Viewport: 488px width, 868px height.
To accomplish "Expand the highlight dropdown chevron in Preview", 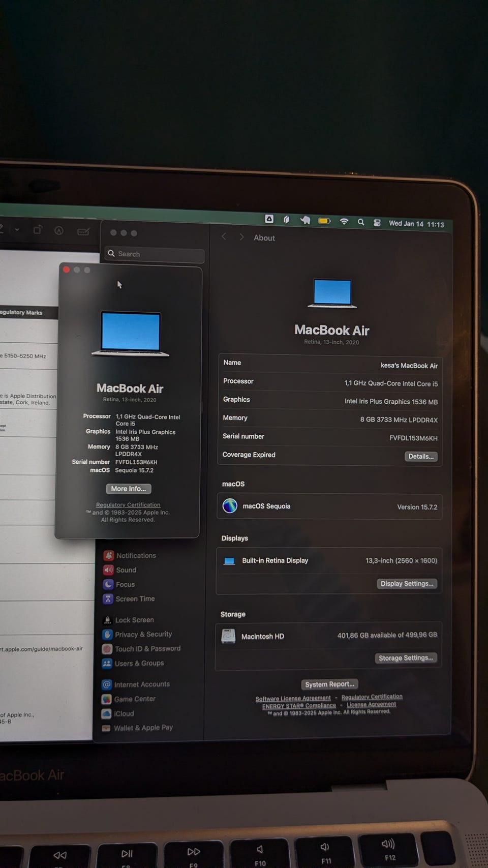I will (17, 229).
